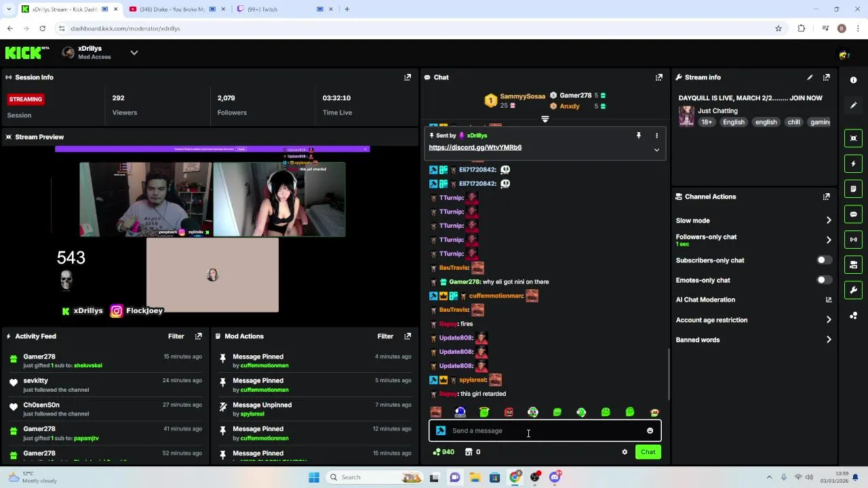Screen dimensions: 868x488
Task: Toggle the chat bubble sidebar icon
Action: tap(853, 214)
